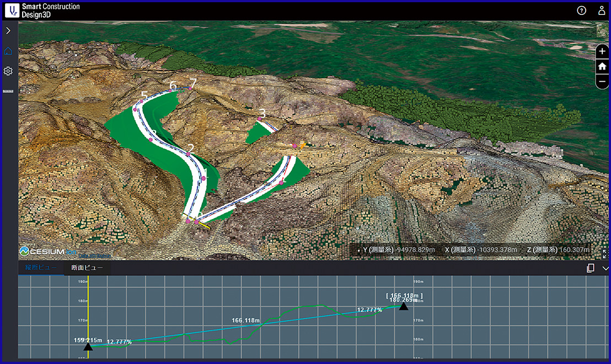Click the end triangle marker at 180.269m
The image size is (611, 364).
coord(404,306)
